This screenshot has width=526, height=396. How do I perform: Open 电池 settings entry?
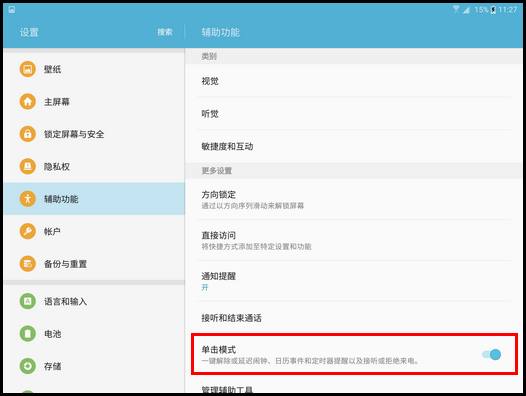pyautogui.click(x=94, y=334)
